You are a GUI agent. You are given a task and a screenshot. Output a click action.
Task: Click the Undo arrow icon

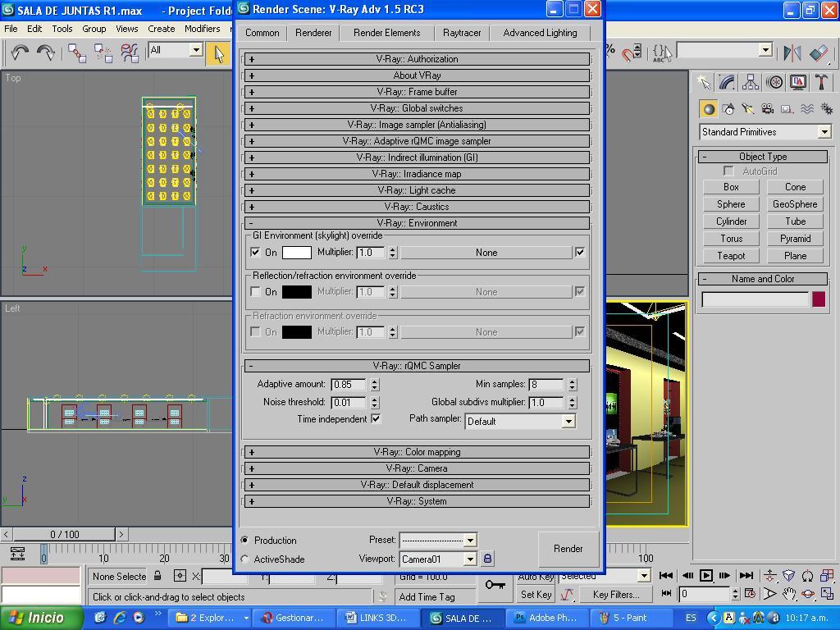21,52
